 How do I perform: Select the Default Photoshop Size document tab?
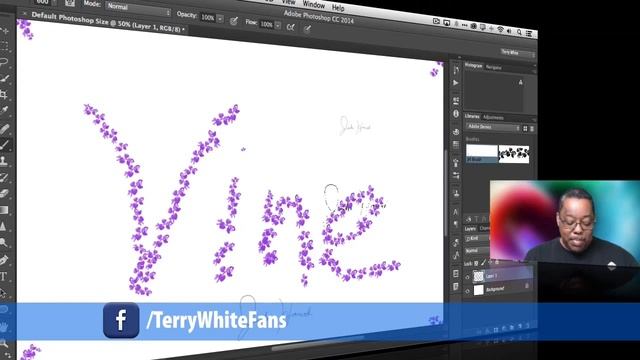(108, 22)
